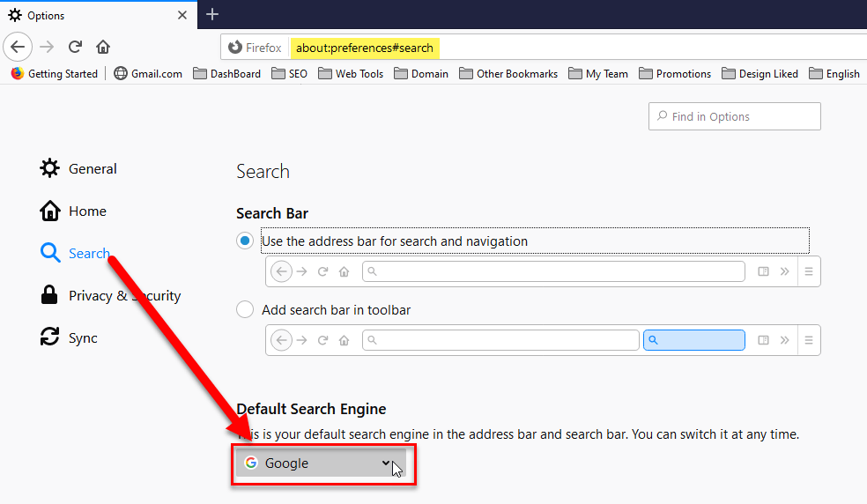Image resolution: width=867 pixels, height=504 pixels.
Task: Switch to the General settings category
Action: (78, 168)
